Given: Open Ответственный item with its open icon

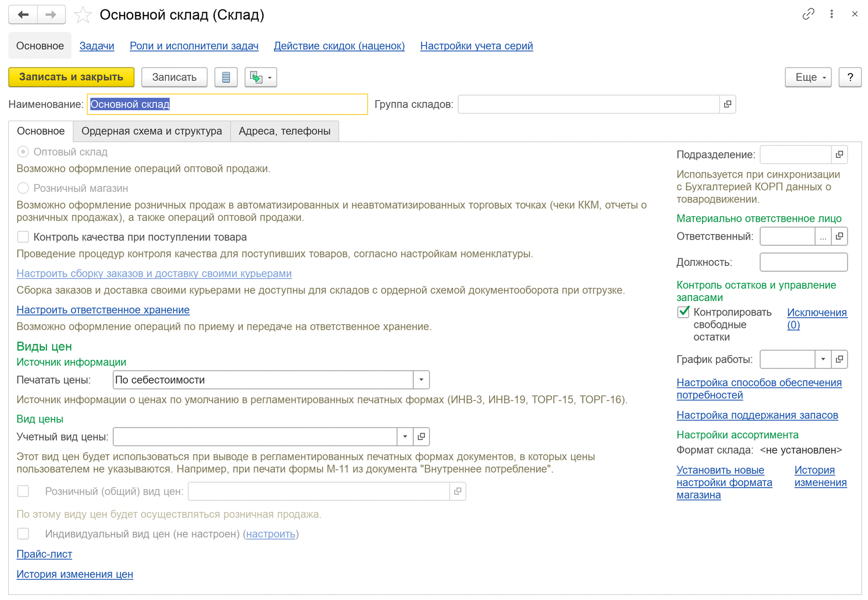Looking at the screenshot, I should (839, 236).
